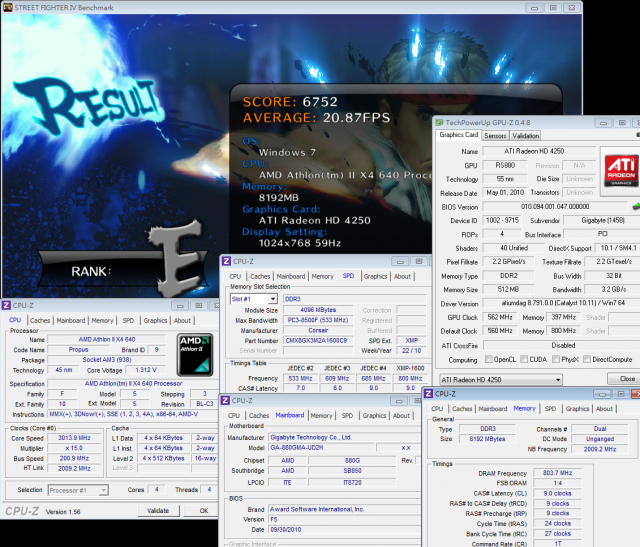Image resolution: width=640 pixels, height=547 pixels.
Task: Select Memory tab in CPU-Z Memory window
Action: 524,408
